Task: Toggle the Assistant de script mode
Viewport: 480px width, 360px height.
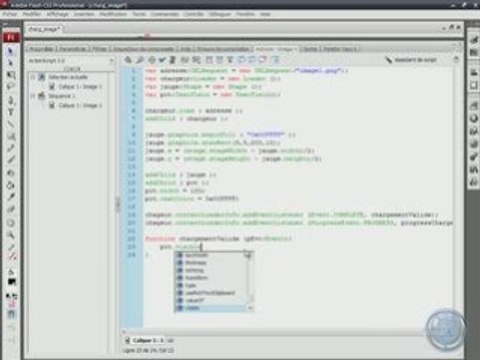Action: click(x=411, y=60)
